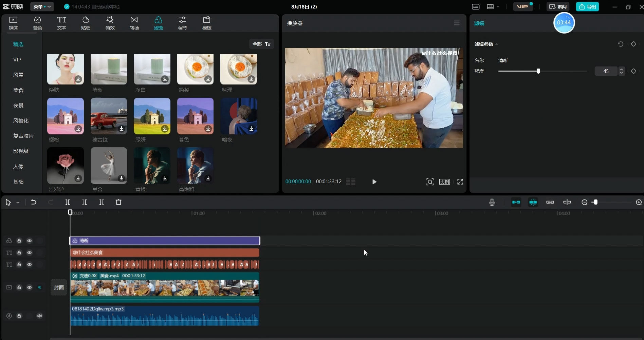The width and height of the screenshot is (644, 340).
Task: Click the 导出 export button
Action: (587, 7)
